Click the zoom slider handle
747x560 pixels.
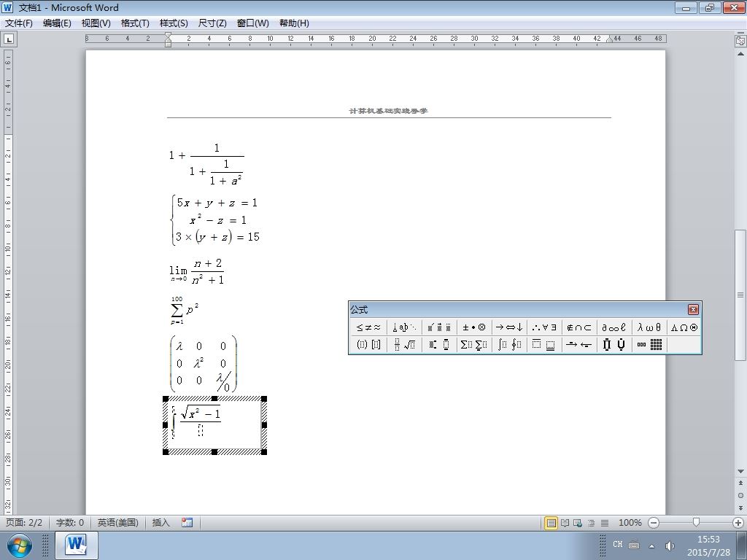coord(696,523)
